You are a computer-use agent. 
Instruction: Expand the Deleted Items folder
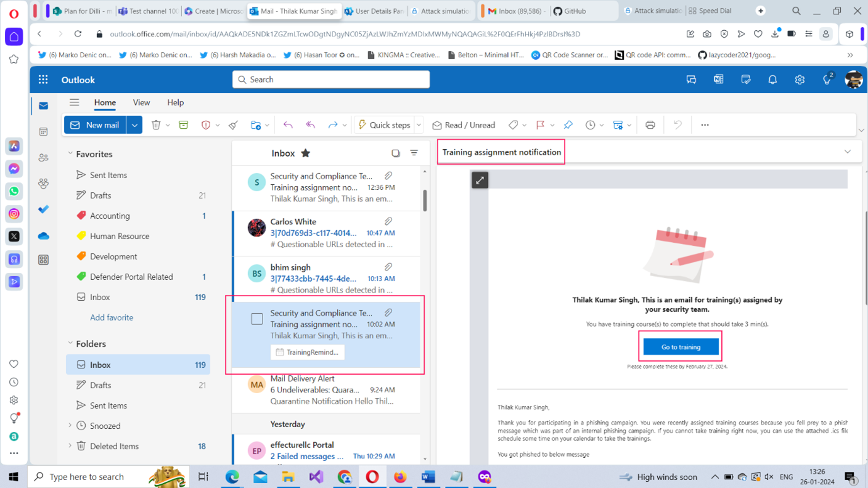point(70,446)
